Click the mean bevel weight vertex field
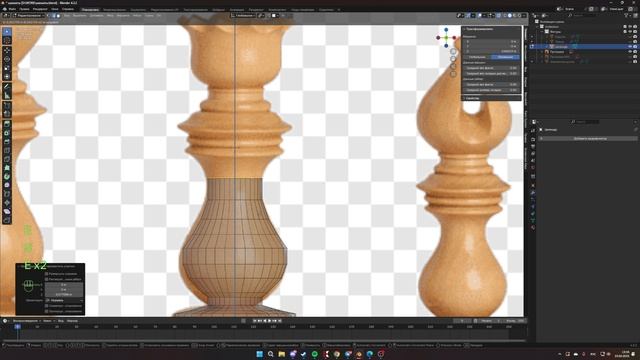640x360 pixels. tap(491, 68)
